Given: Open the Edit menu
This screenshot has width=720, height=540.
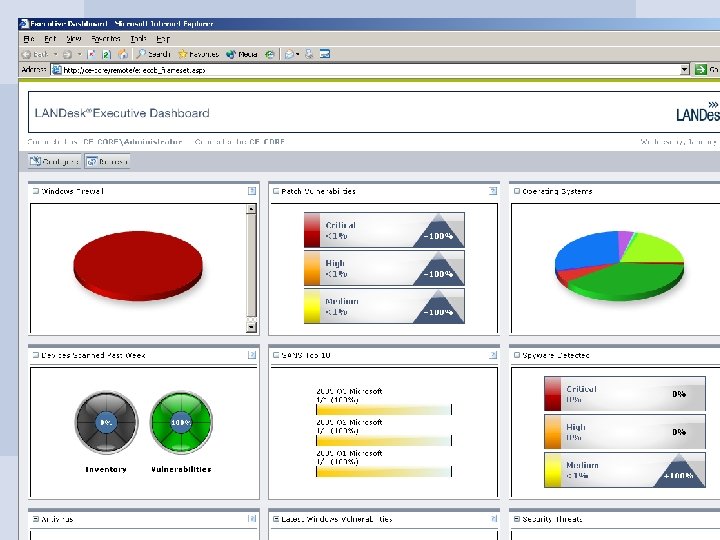Looking at the screenshot, I should (50, 39).
